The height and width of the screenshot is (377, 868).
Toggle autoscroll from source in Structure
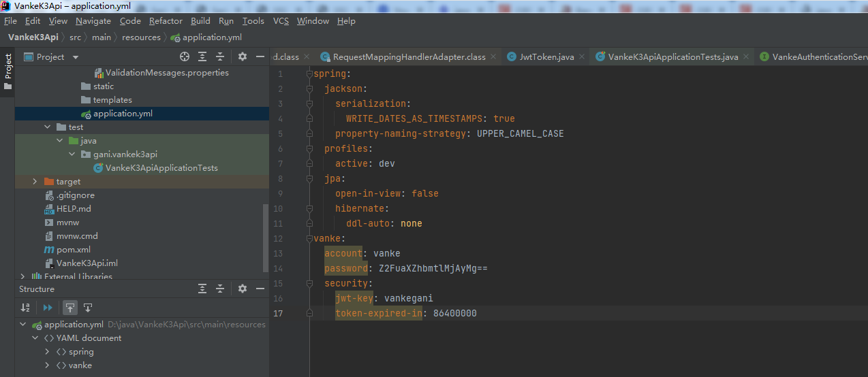(x=88, y=308)
